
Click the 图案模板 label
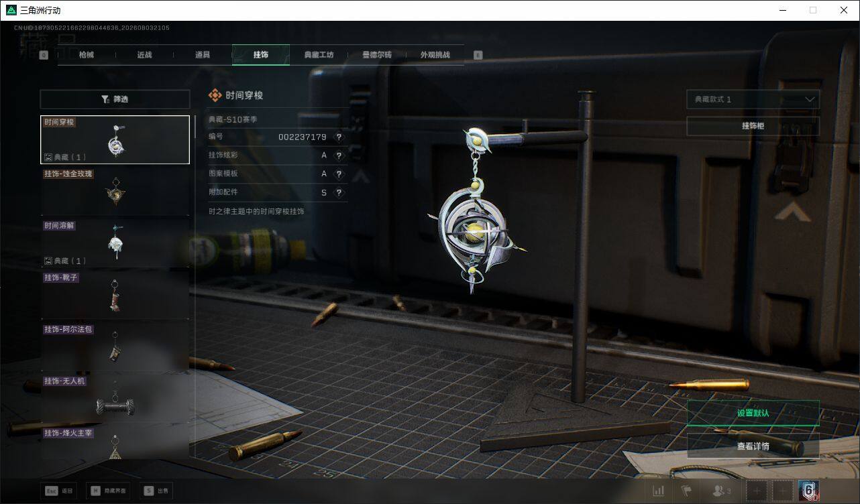(x=223, y=174)
